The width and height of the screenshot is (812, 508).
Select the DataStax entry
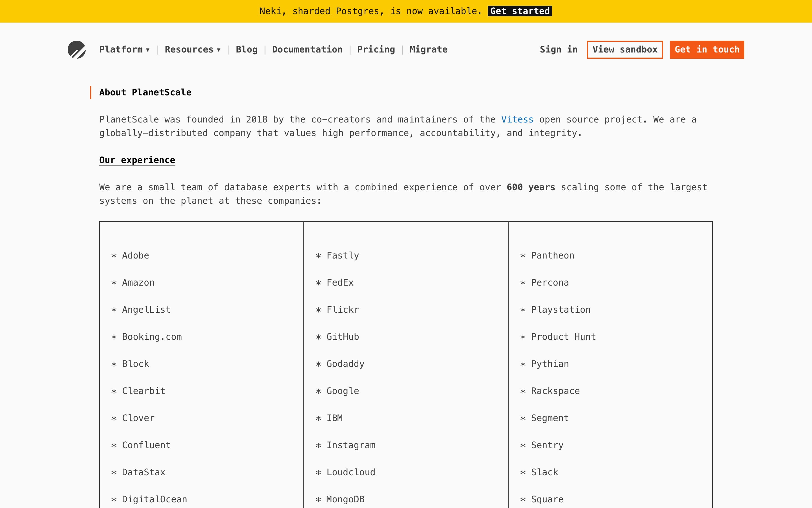[143, 472]
